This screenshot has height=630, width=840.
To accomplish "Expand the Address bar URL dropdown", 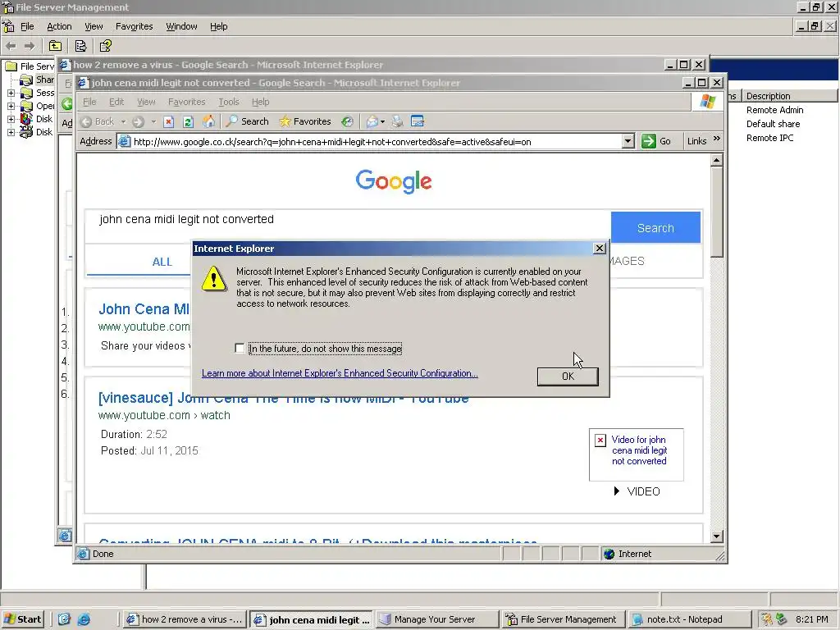I will tap(628, 141).
